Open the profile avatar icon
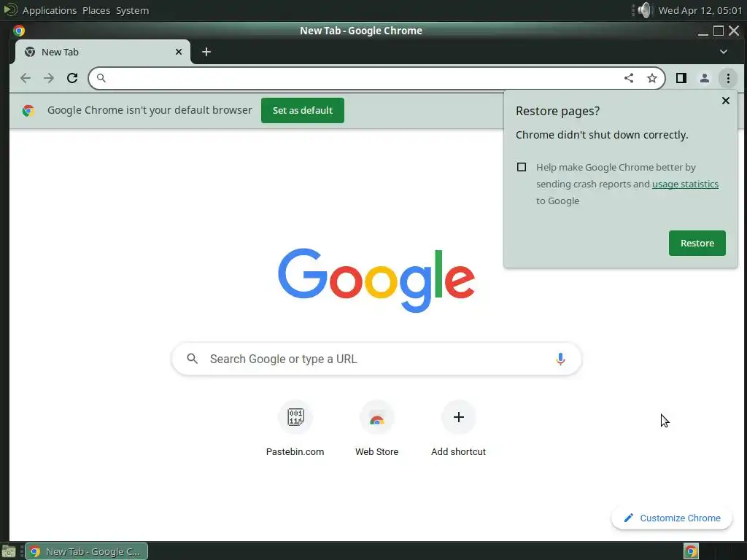747x560 pixels. pyautogui.click(x=705, y=78)
